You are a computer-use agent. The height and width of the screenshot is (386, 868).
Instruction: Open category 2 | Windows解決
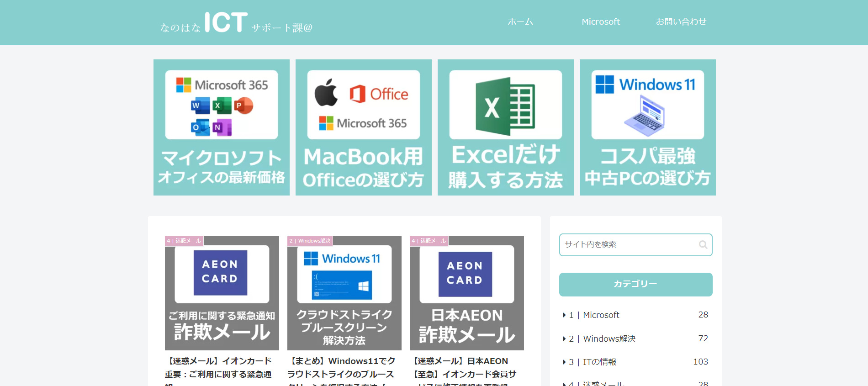(636, 338)
